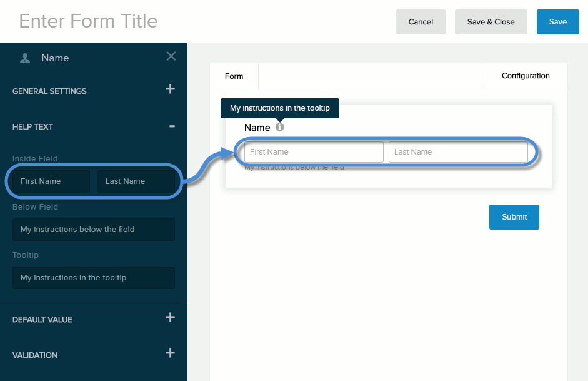This screenshot has height=381, width=588.
Task: Click the Name title in the sidebar header
Action: [55, 58]
